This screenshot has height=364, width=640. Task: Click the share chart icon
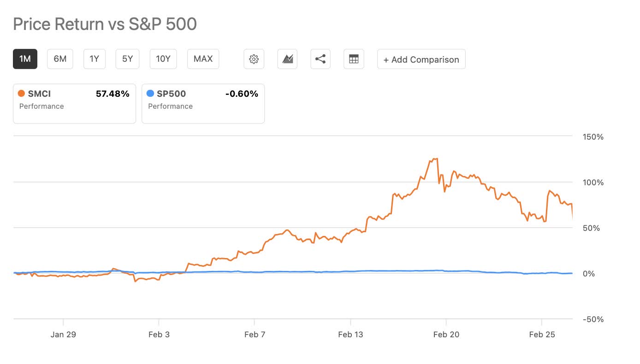[320, 59]
